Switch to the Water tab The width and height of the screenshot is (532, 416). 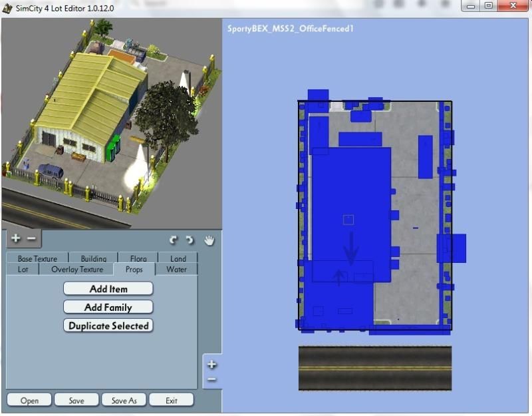coord(176,270)
